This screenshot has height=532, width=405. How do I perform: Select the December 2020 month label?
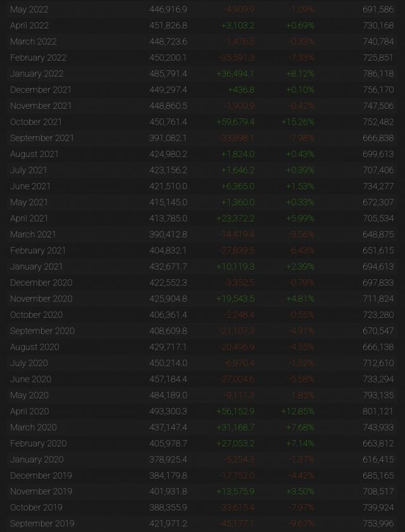click(41, 282)
